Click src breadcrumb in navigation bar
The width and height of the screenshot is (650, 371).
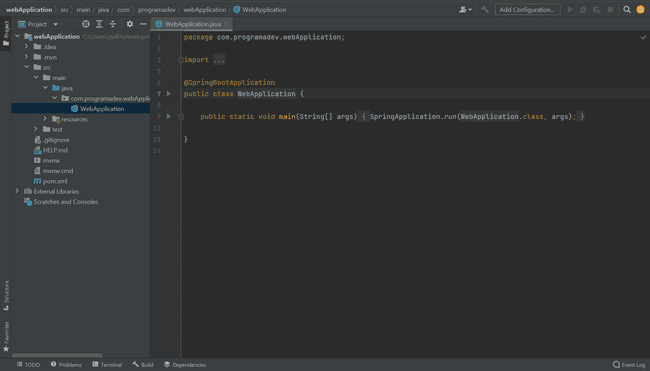coord(64,9)
